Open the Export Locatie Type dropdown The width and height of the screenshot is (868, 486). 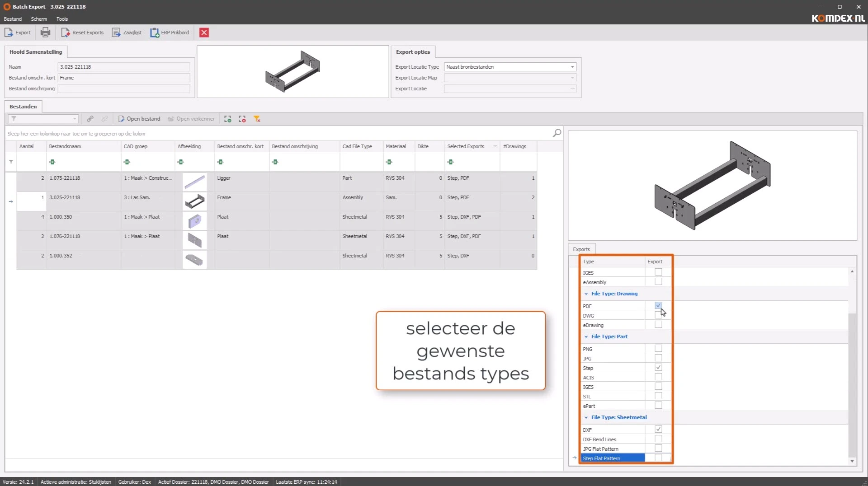tap(572, 67)
